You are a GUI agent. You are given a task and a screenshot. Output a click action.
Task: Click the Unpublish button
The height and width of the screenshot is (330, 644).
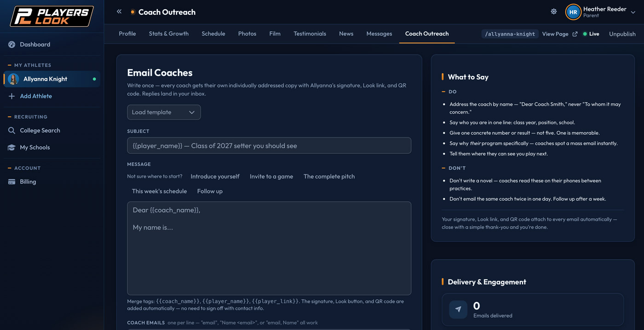(x=622, y=34)
